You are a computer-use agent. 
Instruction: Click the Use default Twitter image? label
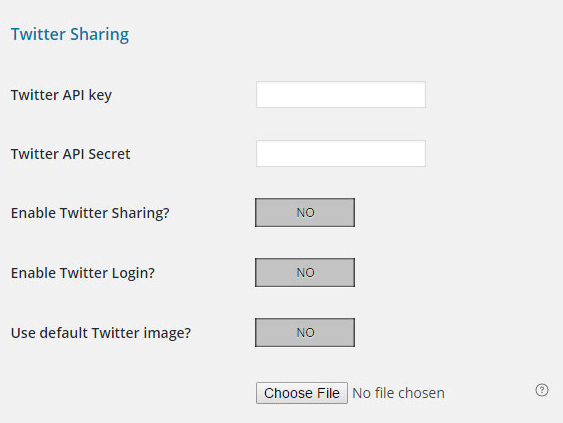(101, 333)
